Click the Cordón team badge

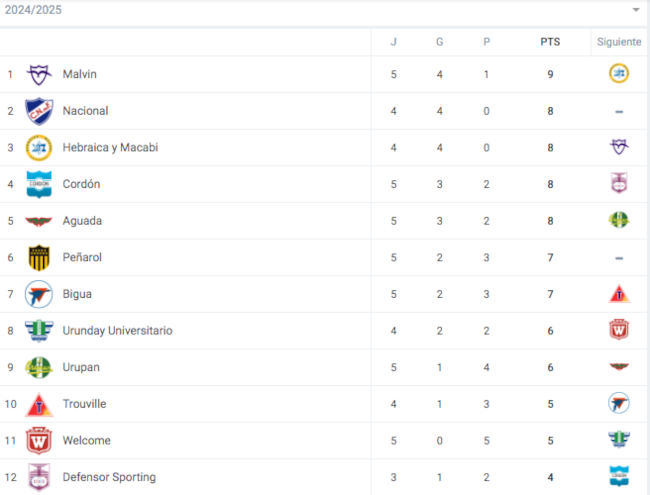pyautogui.click(x=39, y=184)
